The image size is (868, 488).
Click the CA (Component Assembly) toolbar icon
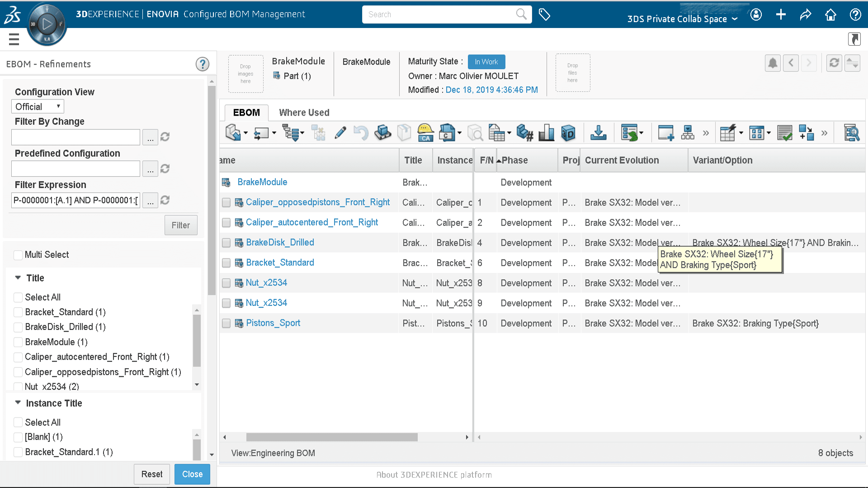[426, 132]
